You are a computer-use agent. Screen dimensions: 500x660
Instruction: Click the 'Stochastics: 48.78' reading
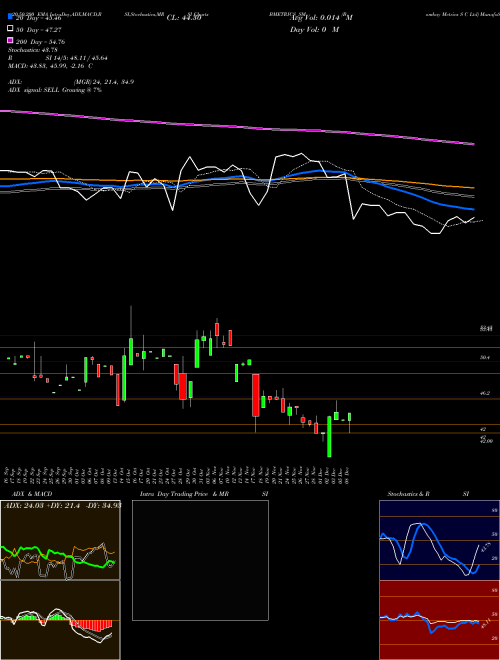pos(32,50)
